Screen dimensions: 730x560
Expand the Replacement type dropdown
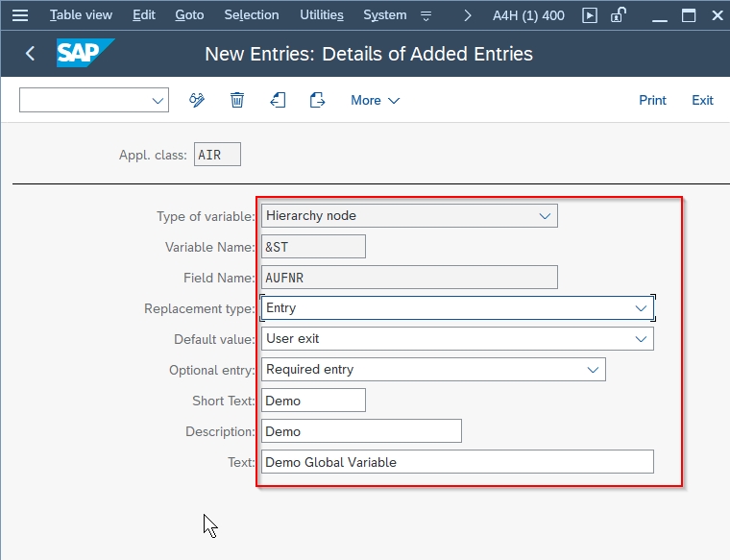coord(641,308)
